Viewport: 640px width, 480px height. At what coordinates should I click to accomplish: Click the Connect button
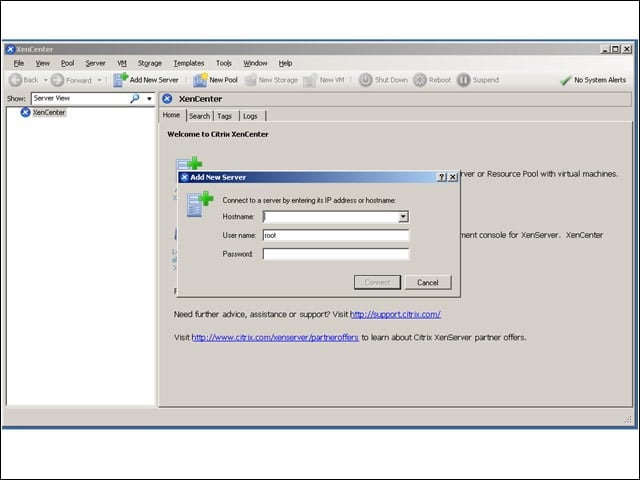pyautogui.click(x=377, y=282)
